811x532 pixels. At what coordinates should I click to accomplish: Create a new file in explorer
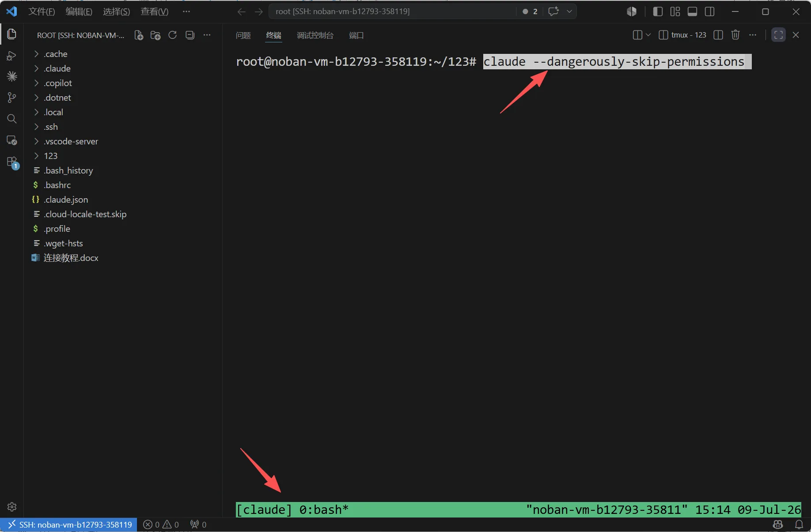[139, 35]
